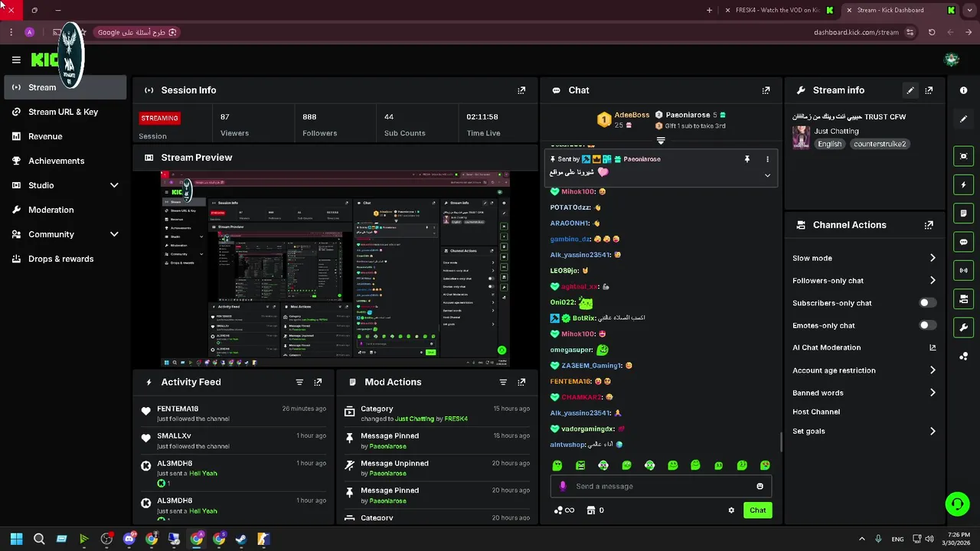The width and height of the screenshot is (980, 551).
Task: Click the green support headset button
Action: [957, 504]
